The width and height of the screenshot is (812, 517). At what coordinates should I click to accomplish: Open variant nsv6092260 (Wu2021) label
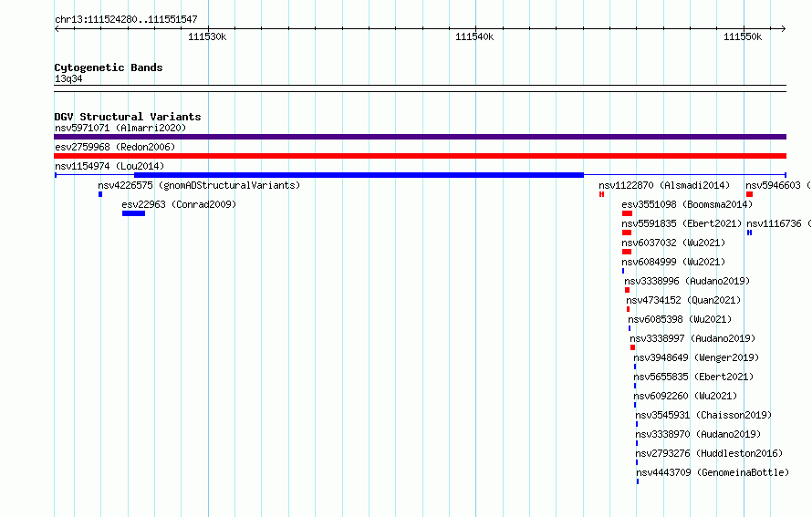[685, 396]
